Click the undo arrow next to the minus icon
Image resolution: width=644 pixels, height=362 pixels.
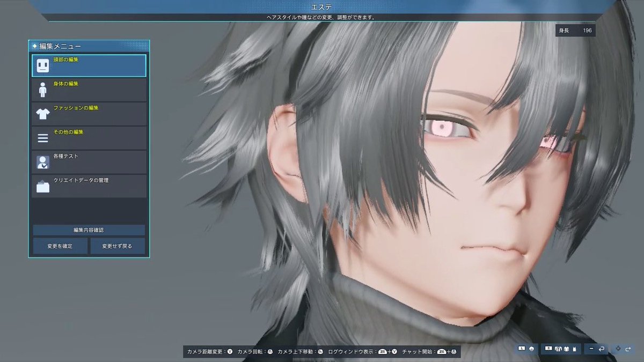(x=602, y=349)
